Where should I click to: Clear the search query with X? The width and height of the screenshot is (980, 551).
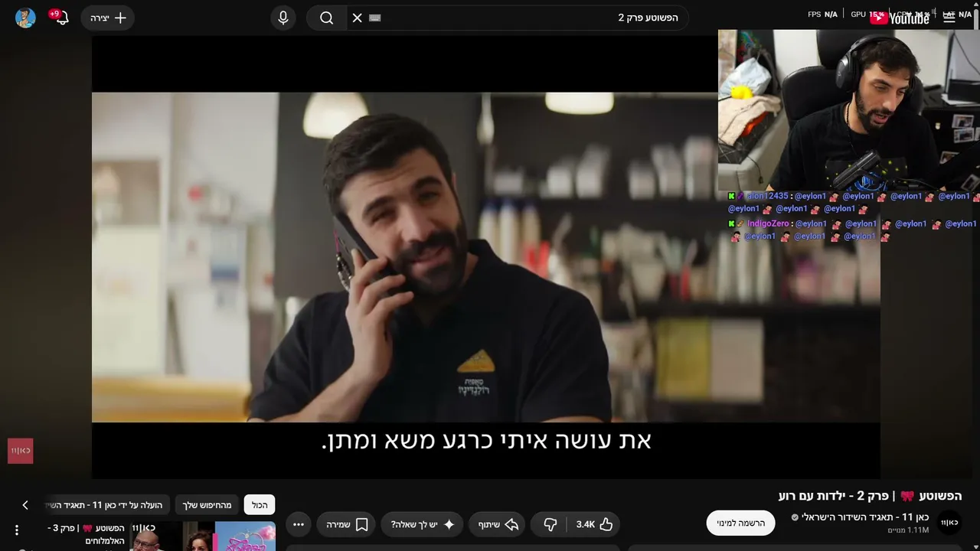357,18
